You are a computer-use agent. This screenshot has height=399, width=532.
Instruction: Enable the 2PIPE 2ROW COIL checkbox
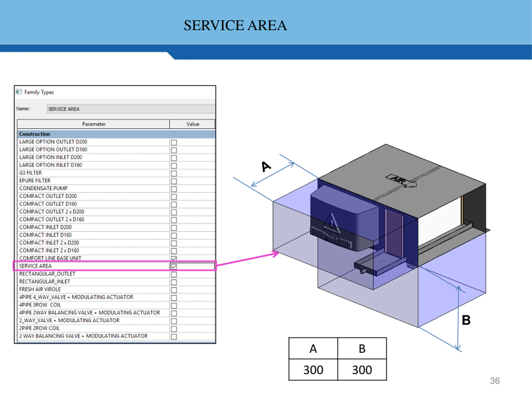coord(174,329)
